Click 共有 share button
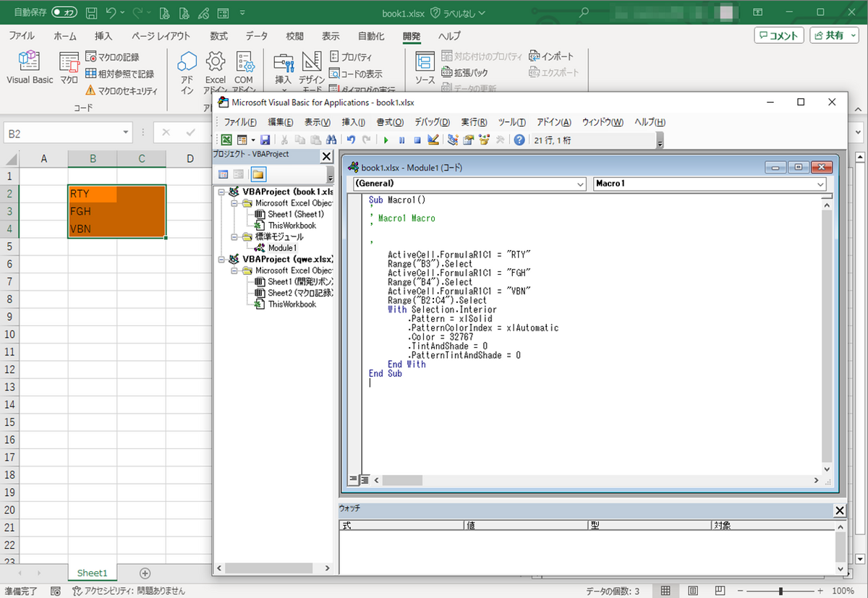The width and height of the screenshot is (868, 598). click(834, 35)
